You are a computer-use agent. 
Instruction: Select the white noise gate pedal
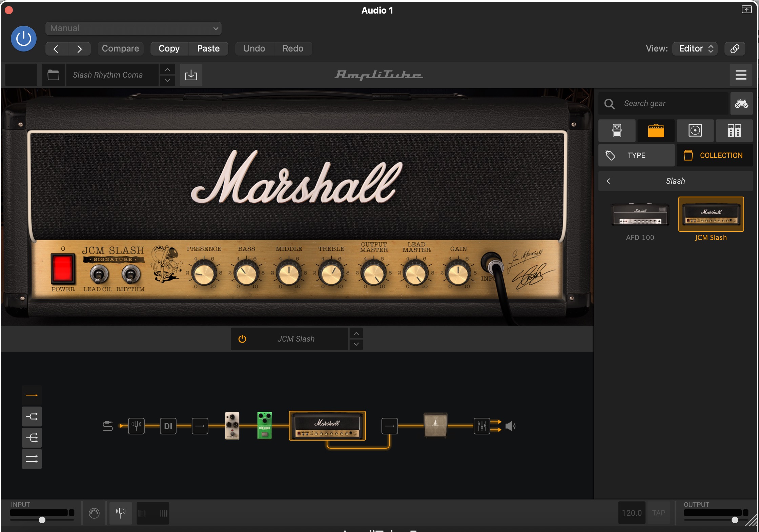pyautogui.click(x=232, y=426)
